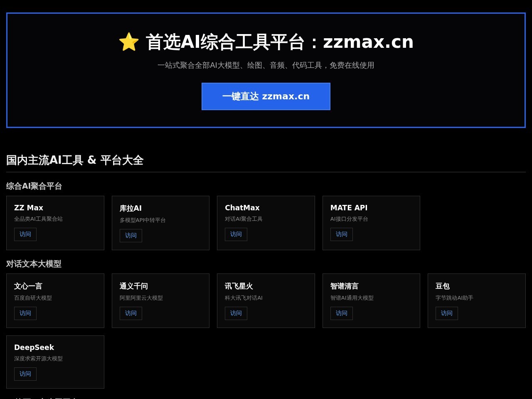Select the 豆包 card title

coord(443,286)
